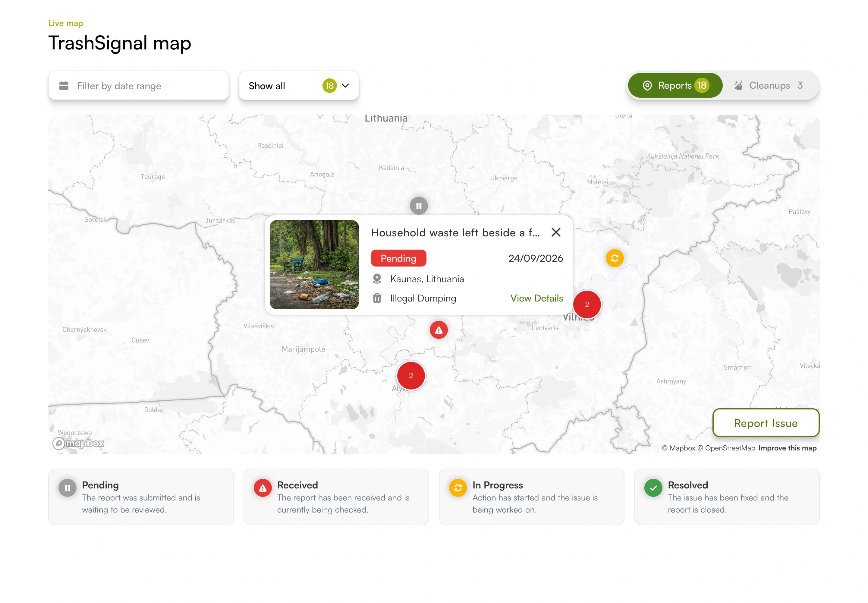Click the yellow in-progress marker on the map
Screen dimensions: 868x603
614,258
